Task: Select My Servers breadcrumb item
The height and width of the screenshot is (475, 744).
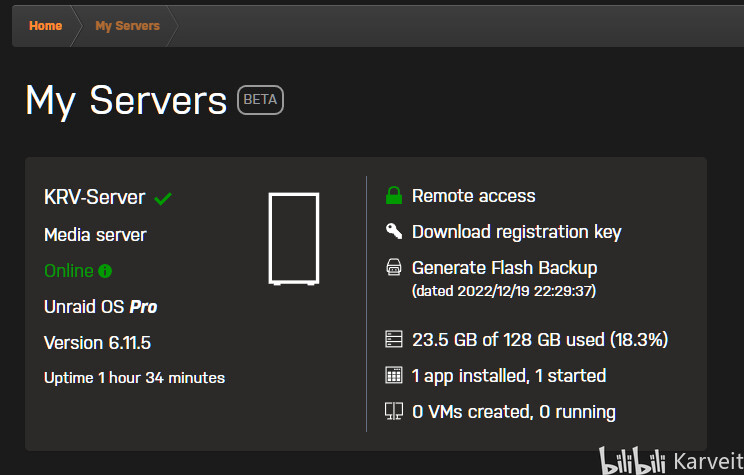Action: click(x=127, y=26)
